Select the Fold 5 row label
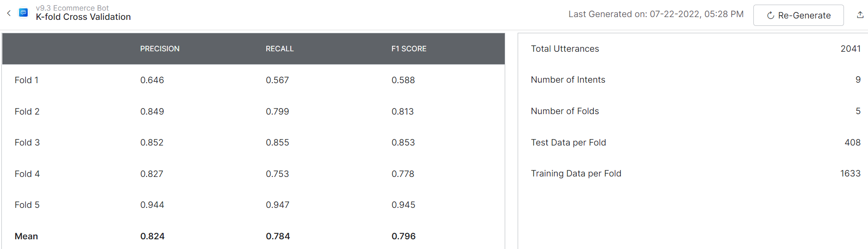Image resolution: width=868 pixels, height=249 pixels. point(27,205)
